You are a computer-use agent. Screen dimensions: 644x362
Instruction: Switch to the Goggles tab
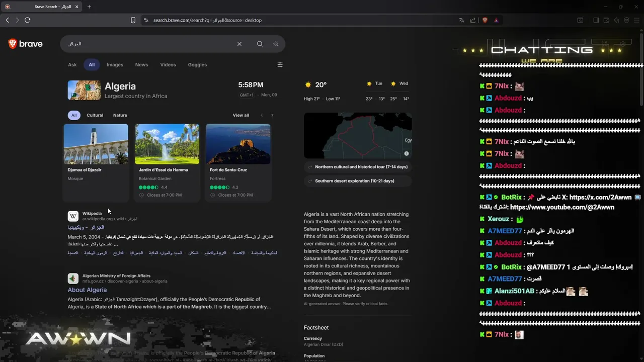pyautogui.click(x=197, y=64)
